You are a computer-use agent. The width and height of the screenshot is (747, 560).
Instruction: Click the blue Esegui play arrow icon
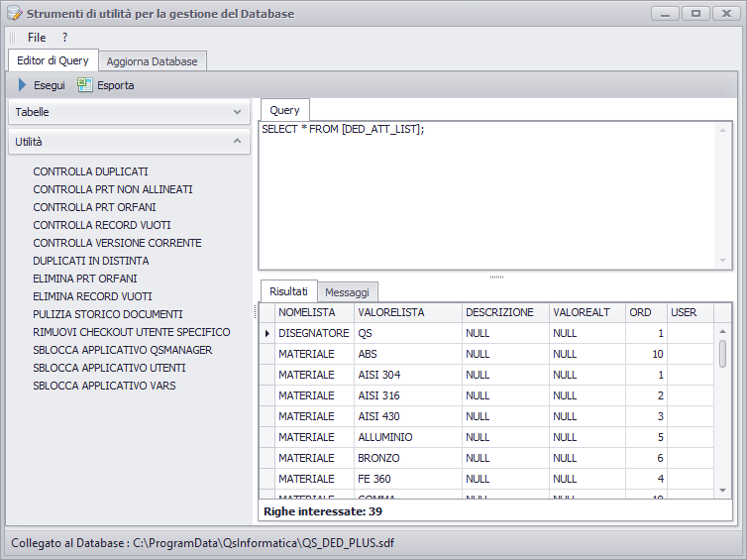(22, 85)
